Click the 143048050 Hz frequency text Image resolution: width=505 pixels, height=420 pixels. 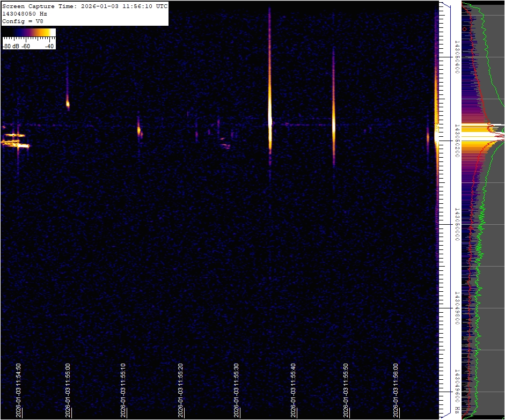coord(25,13)
